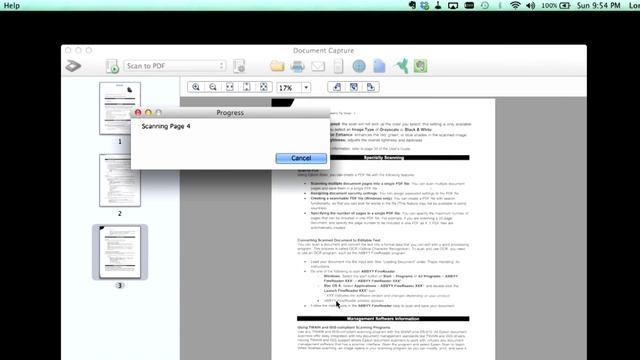Select the page 1 thumbnail

coord(120,108)
